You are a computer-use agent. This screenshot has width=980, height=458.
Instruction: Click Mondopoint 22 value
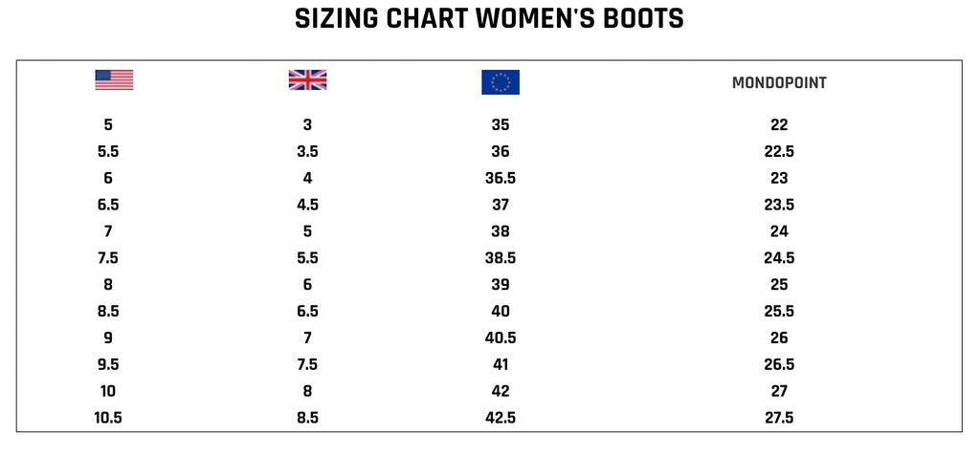pyautogui.click(x=779, y=125)
